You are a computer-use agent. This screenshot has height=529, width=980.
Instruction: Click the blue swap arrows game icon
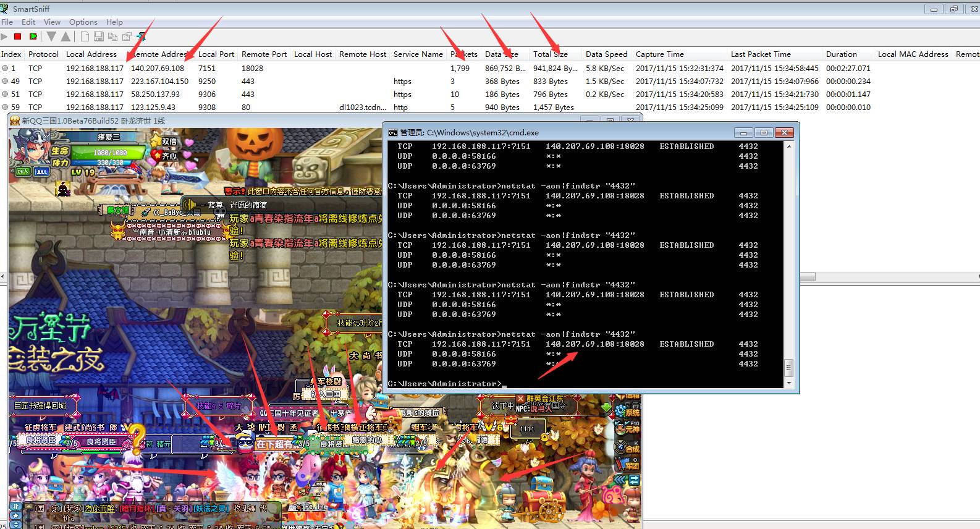(634, 480)
